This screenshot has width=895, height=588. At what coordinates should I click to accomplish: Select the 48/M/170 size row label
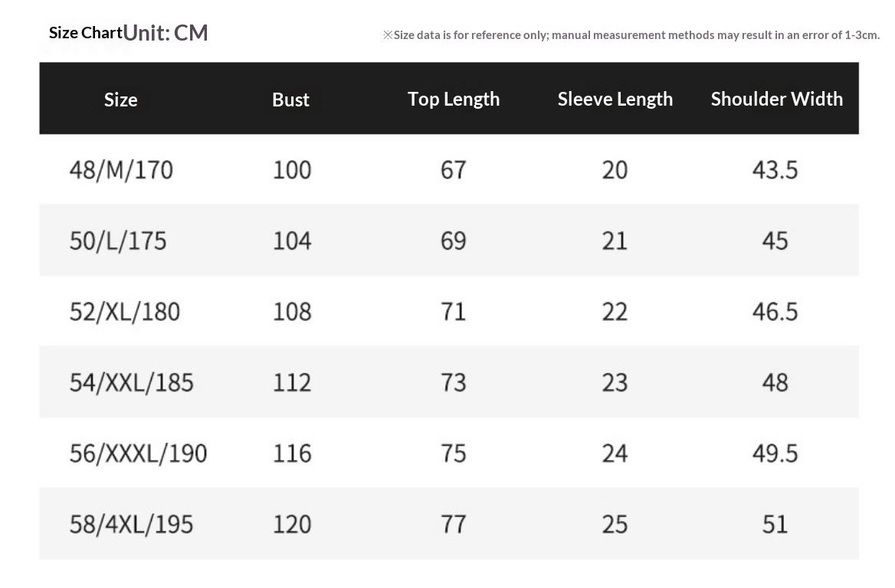(x=121, y=169)
